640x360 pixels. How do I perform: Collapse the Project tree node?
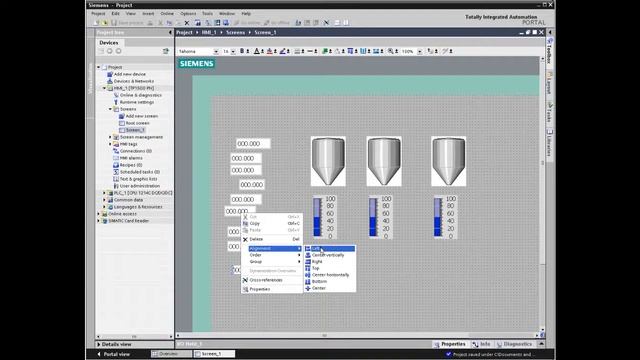tap(98, 67)
